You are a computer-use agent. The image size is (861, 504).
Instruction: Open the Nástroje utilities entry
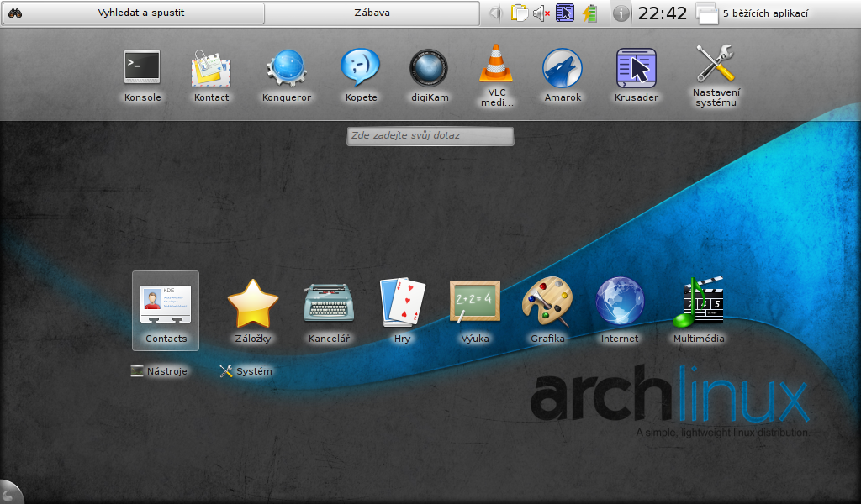pyautogui.click(x=159, y=371)
